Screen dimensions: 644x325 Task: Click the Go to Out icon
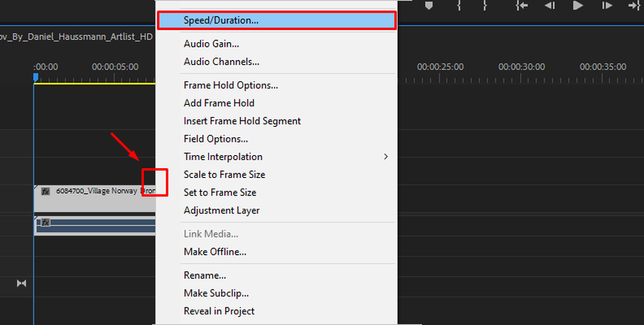[635, 5]
